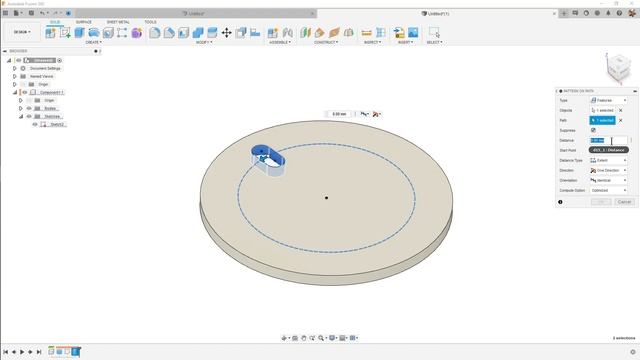The width and height of the screenshot is (640, 360).
Task: Choose the Hole tool icon
Action: click(x=108, y=33)
